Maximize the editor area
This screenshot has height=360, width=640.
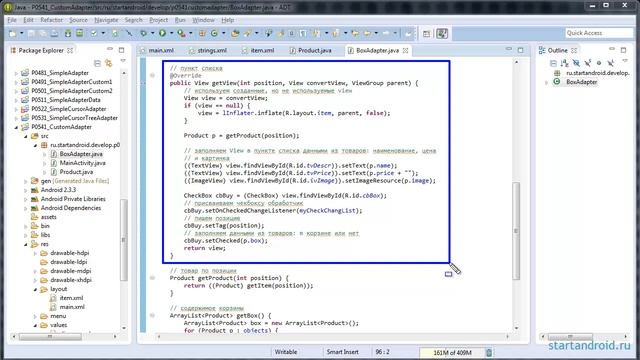click(x=520, y=50)
